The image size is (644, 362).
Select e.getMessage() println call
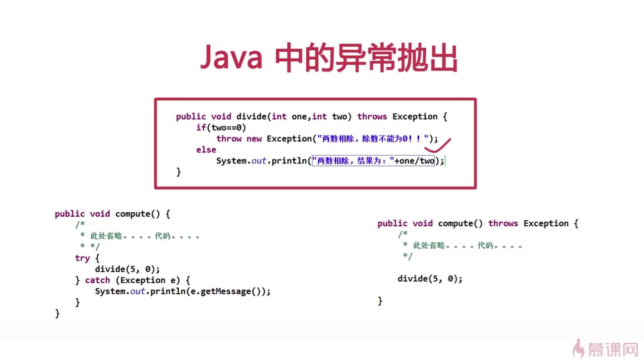[x=183, y=291]
